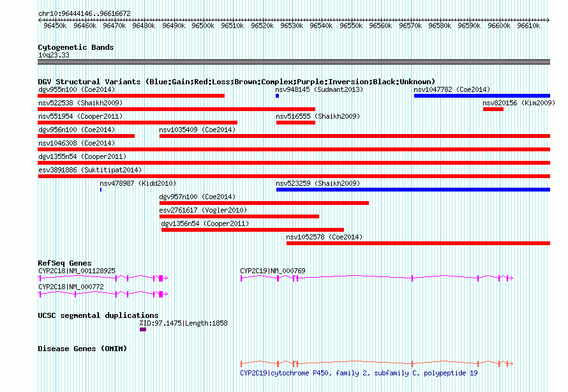Click the 96610k ruler tick label

tap(528, 26)
